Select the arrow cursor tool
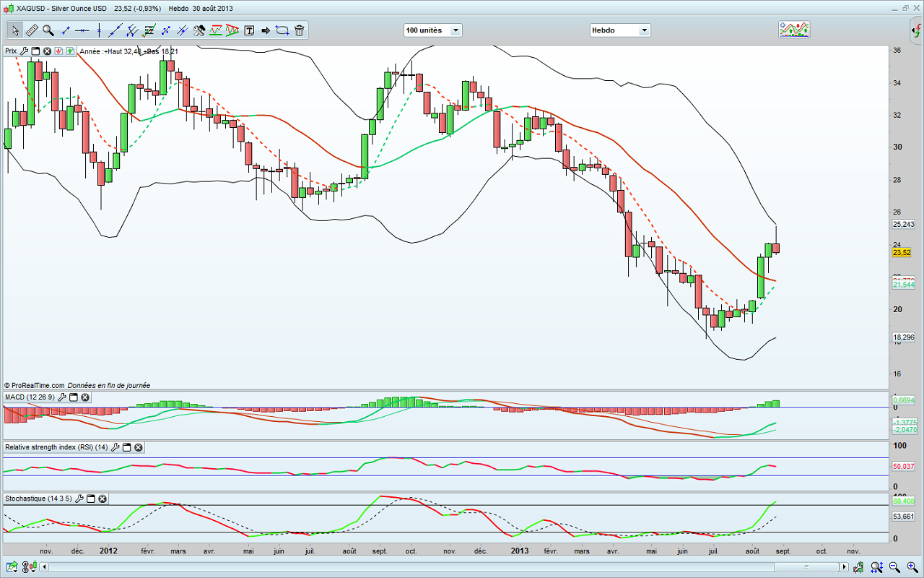Viewport: 924px width, 578px height. click(x=15, y=30)
